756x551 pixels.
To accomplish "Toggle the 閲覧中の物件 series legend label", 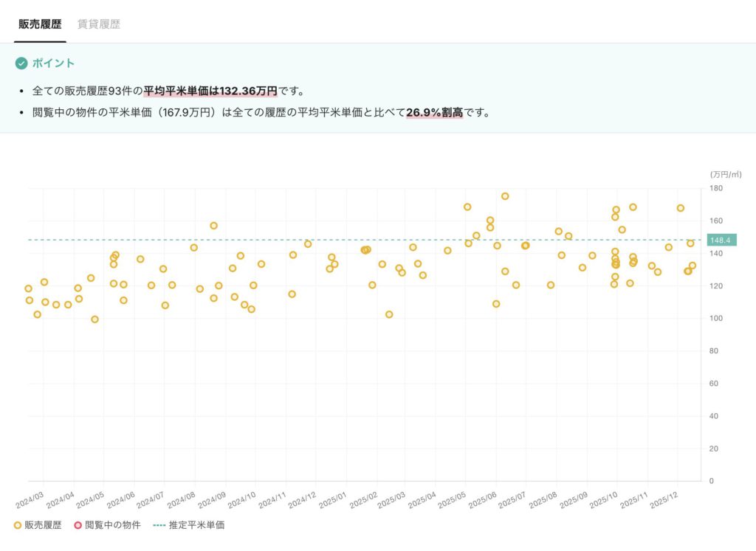I will (x=112, y=526).
